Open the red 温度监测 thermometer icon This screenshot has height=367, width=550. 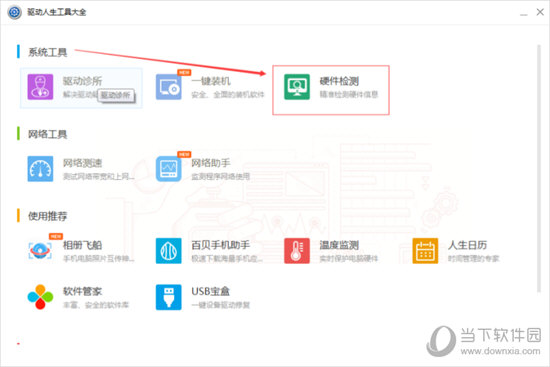[297, 251]
